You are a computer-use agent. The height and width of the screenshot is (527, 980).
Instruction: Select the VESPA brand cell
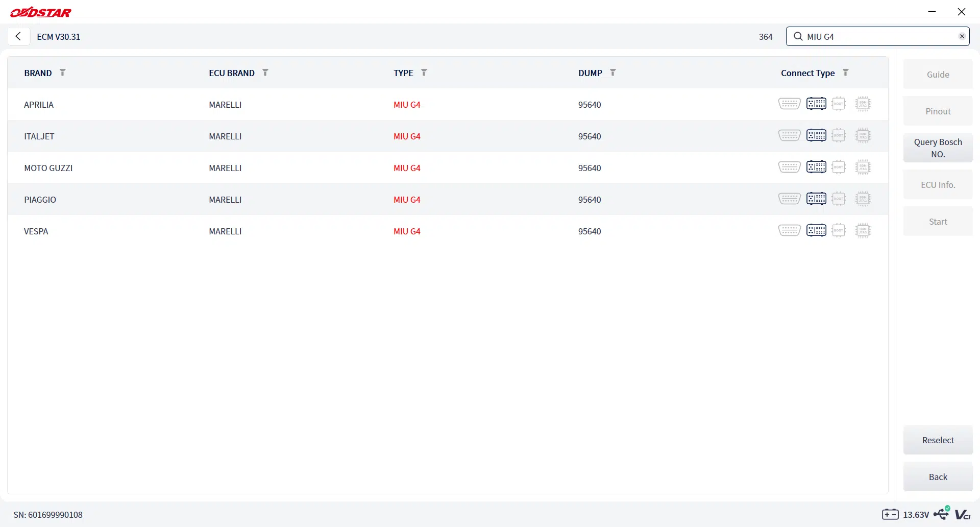[36, 231]
